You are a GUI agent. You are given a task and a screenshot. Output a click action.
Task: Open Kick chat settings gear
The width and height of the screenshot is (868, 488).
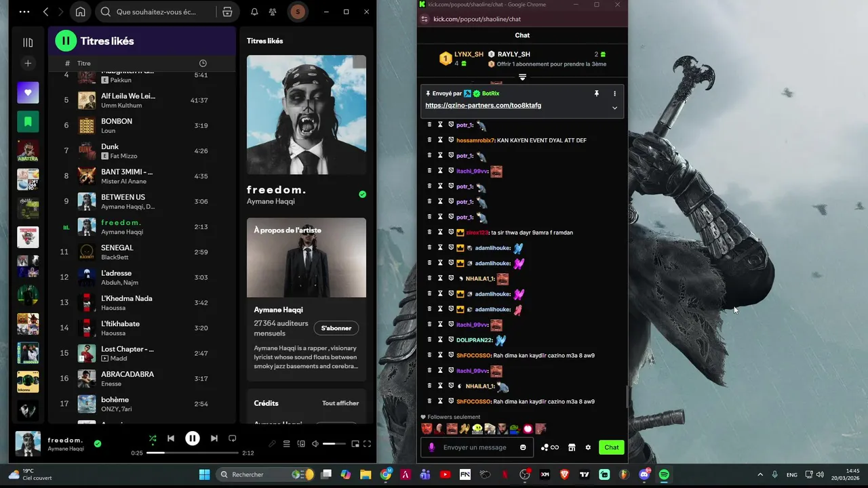588,447
